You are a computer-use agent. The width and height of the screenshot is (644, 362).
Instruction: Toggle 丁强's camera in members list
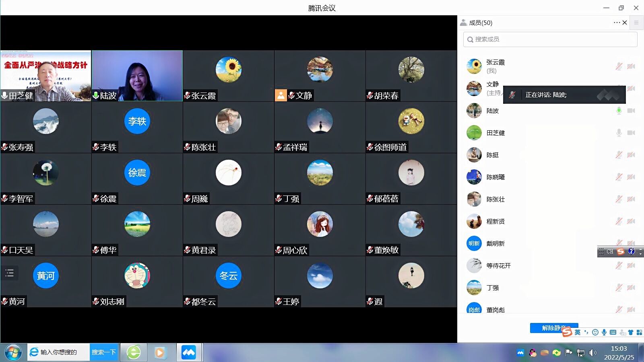click(x=631, y=288)
